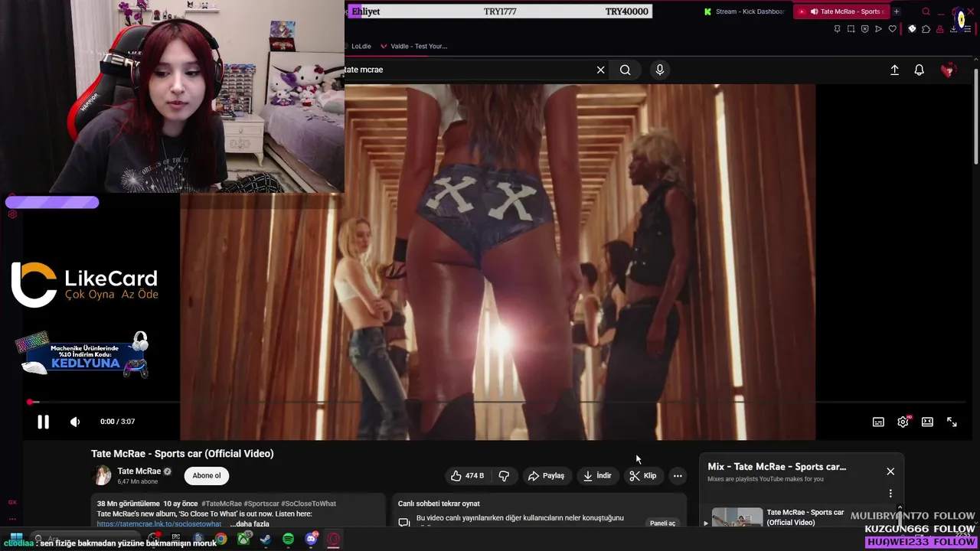This screenshot has height=551, width=980.
Task: Open the browser profile person icon
Action: coord(939,29)
